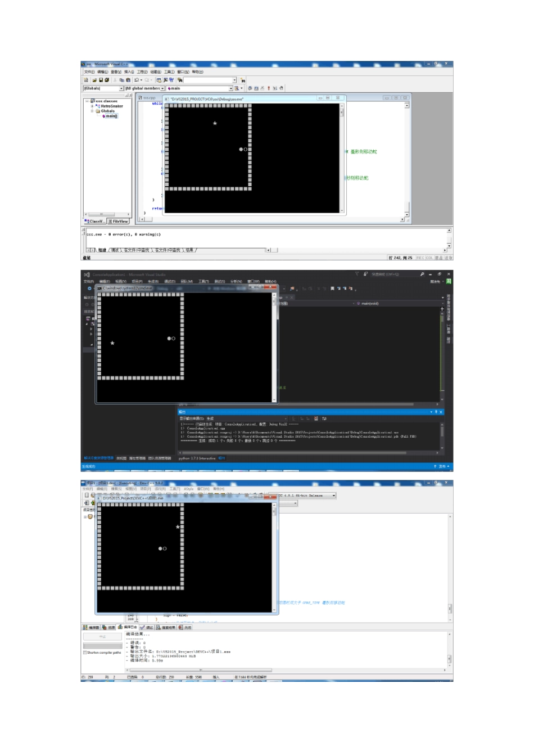
Task: Click hand breakpoint icon in Visual C++ build toolbar
Action: pyautogui.click(x=281, y=88)
